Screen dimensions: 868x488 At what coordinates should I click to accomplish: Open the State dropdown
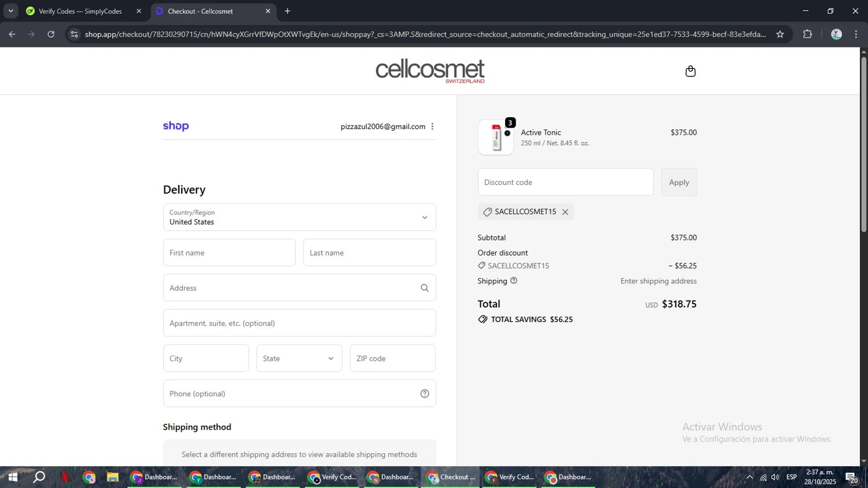(299, 358)
